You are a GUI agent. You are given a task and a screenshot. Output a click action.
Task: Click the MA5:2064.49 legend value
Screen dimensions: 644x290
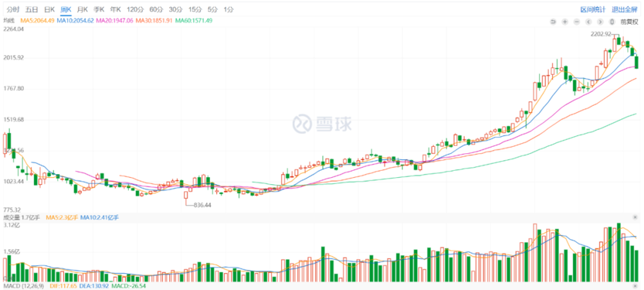click(37, 20)
